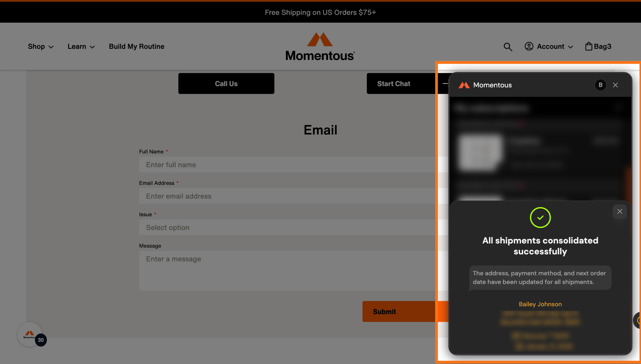Image resolution: width=641 pixels, height=364 pixels.
Task: Close the Momentous widget panel
Action: [615, 85]
